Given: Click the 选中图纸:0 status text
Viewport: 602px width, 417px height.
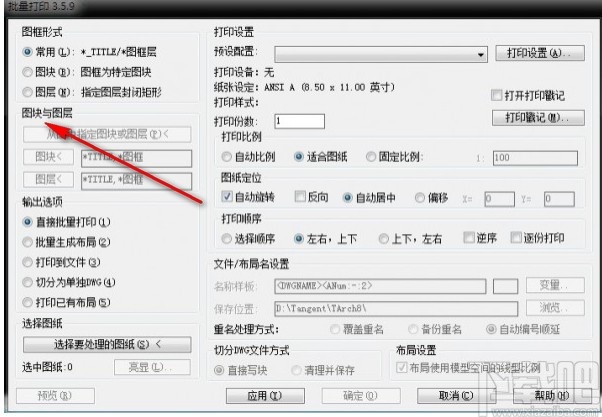Looking at the screenshot, I should [x=47, y=367].
